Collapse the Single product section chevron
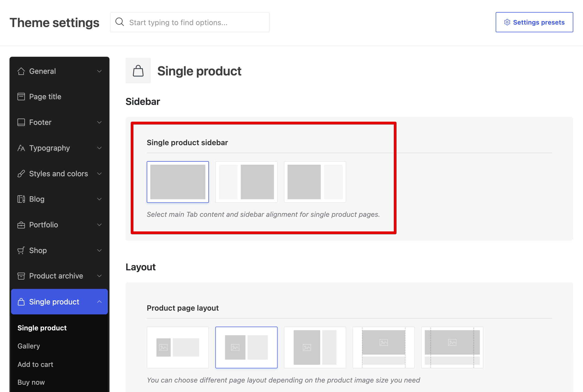This screenshot has width=583, height=392. point(99,302)
